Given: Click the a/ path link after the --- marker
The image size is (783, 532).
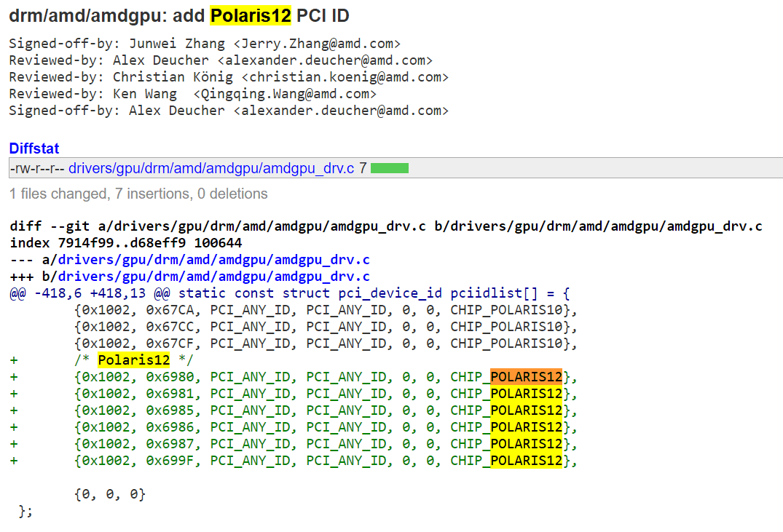Looking at the screenshot, I should (x=213, y=260).
